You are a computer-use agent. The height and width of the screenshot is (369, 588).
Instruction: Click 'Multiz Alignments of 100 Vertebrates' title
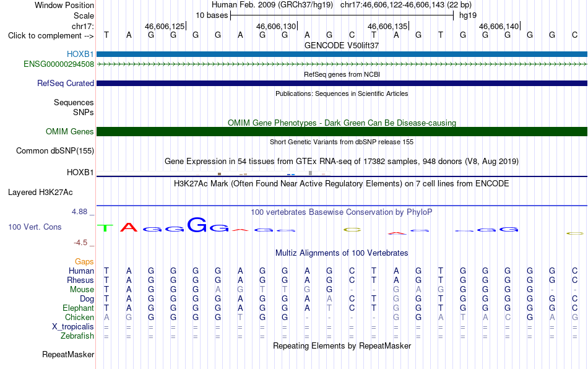[x=342, y=253]
